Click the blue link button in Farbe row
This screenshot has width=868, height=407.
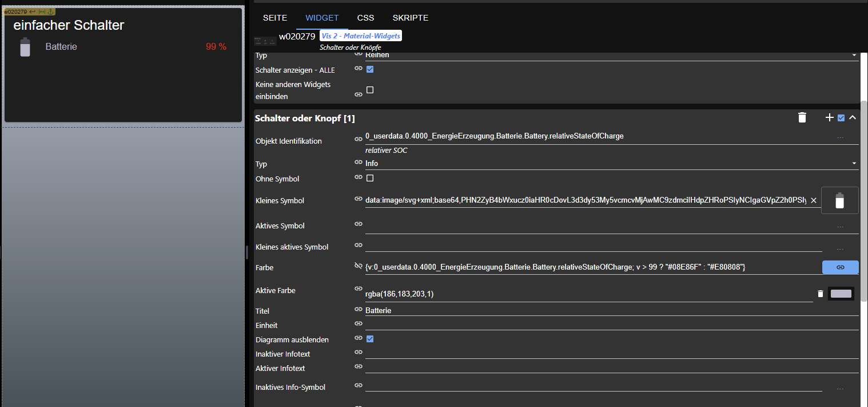(840, 267)
